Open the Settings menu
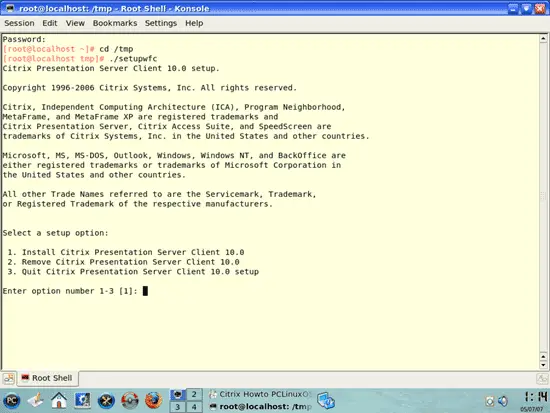 tap(161, 23)
